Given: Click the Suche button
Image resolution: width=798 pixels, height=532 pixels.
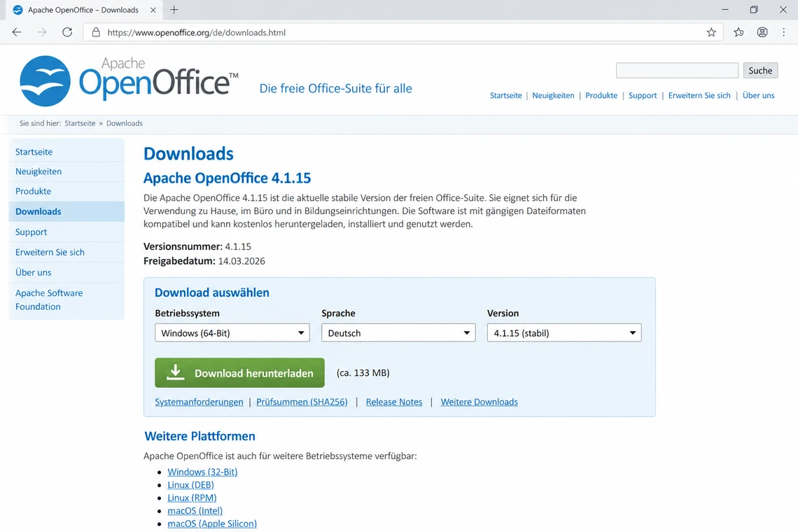Looking at the screenshot, I should (760, 70).
